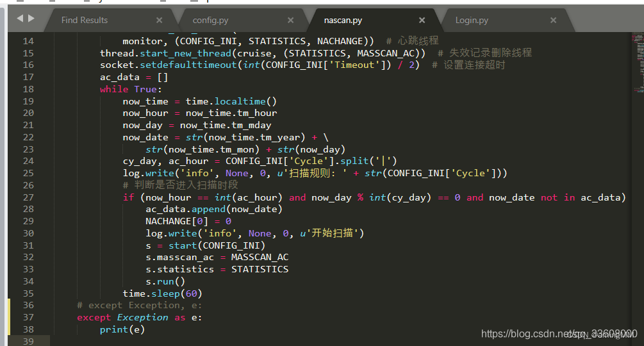644x346 pixels.
Task: Click 'print(e)' on line 38
Action: pyautogui.click(x=122, y=329)
